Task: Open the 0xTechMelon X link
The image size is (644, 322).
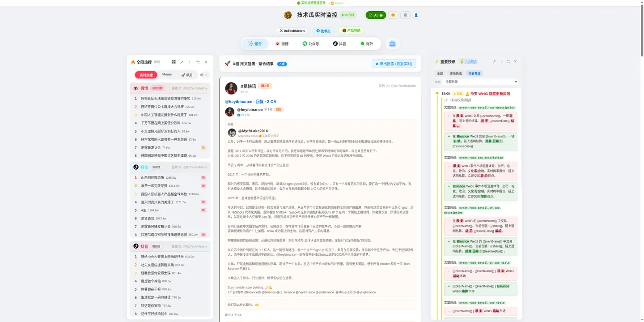Action: click(x=292, y=31)
